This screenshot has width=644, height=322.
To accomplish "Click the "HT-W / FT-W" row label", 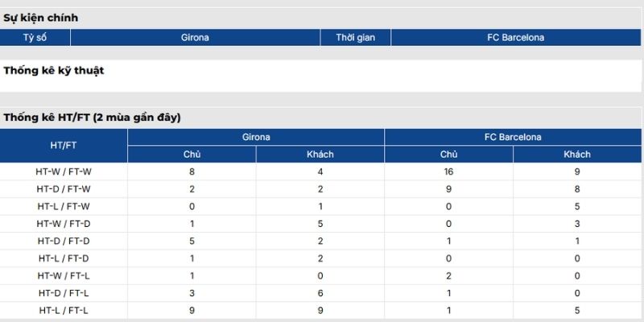I will click(x=64, y=171).
